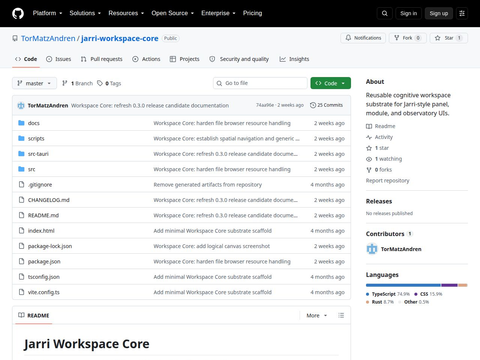The image size is (480, 360).
Task: Open the jarri-workspace-core repository link
Action: tap(120, 38)
